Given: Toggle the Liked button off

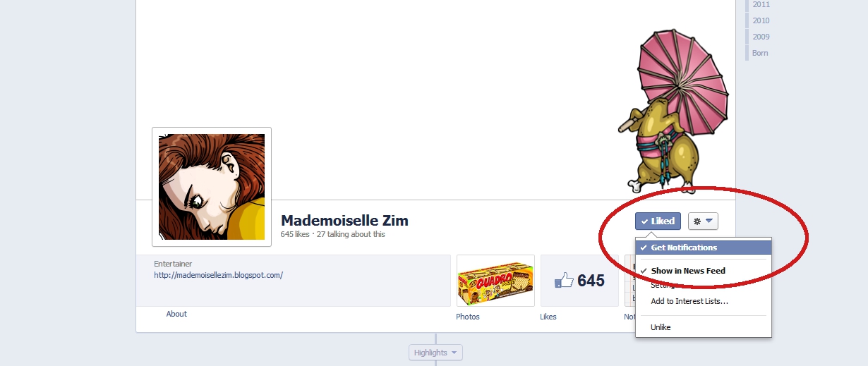Looking at the screenshot, I should (x=658, y=221).
